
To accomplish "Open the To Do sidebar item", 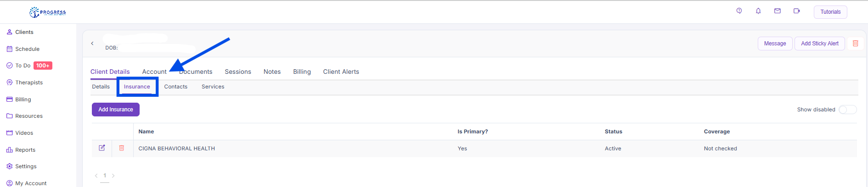I will (x=23, y=66).
